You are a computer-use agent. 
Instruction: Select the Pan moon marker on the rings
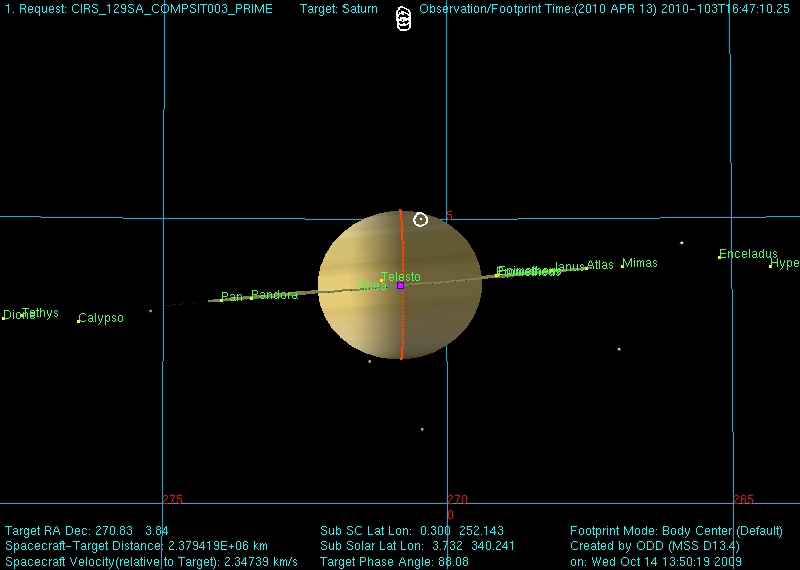222,300
